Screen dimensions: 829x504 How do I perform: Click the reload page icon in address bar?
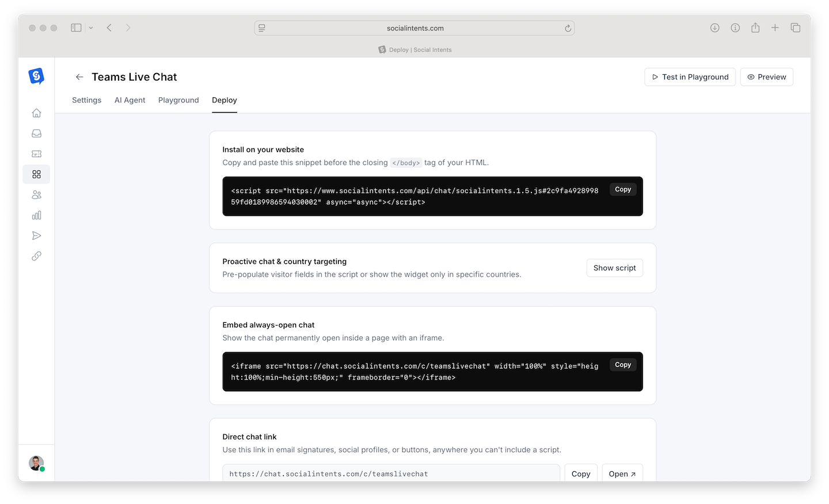(x=568, y=28)
